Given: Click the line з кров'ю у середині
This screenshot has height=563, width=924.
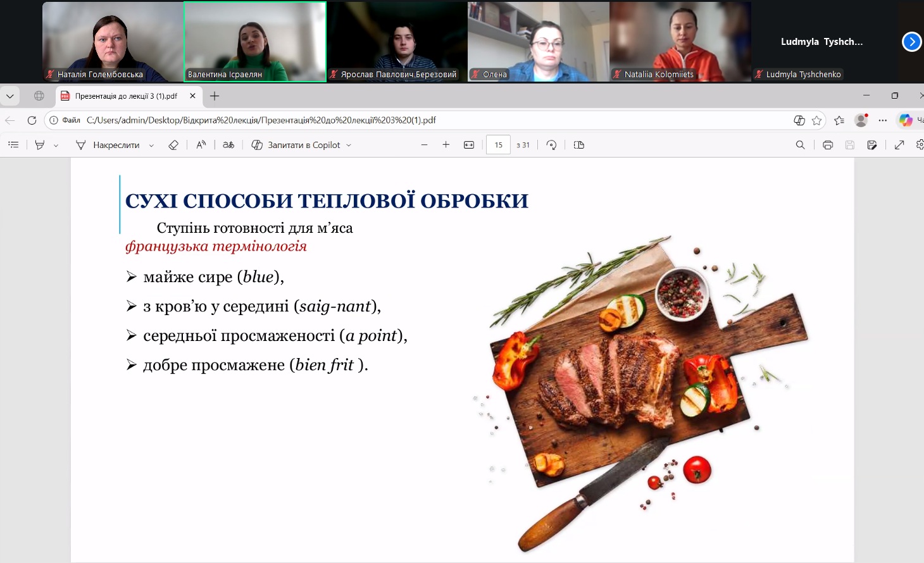Looking at the screenshot, I should tap(262, 306).
